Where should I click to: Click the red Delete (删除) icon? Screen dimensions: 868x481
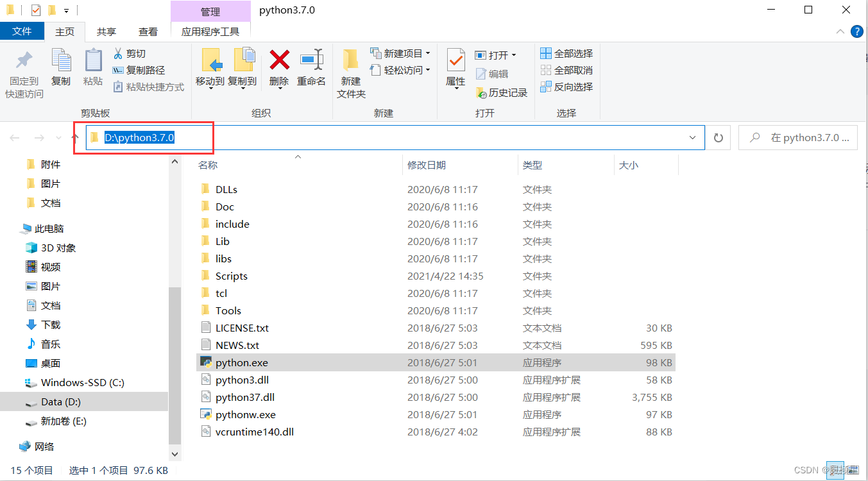click(x=279, y=60)
